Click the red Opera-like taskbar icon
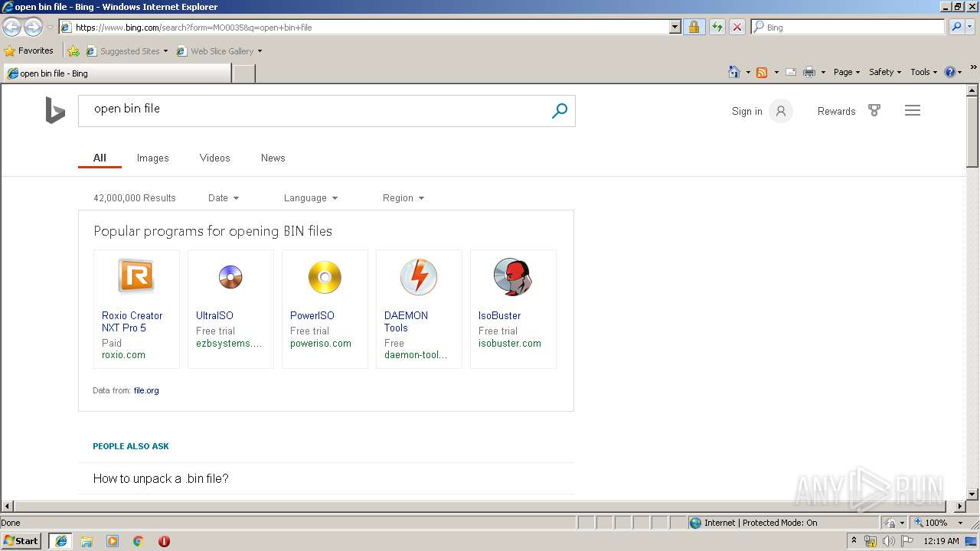980x551 pixels. [x=164, y=541]
